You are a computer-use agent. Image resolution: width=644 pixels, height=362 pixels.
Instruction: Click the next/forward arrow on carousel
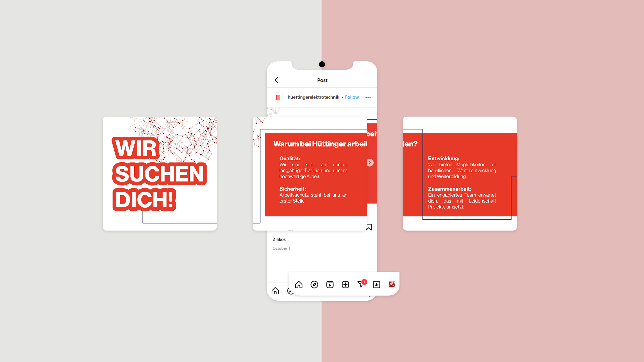[370, 163]
